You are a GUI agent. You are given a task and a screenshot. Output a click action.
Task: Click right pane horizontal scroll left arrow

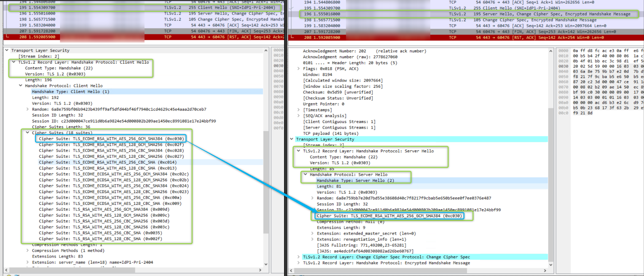point(291,271)
